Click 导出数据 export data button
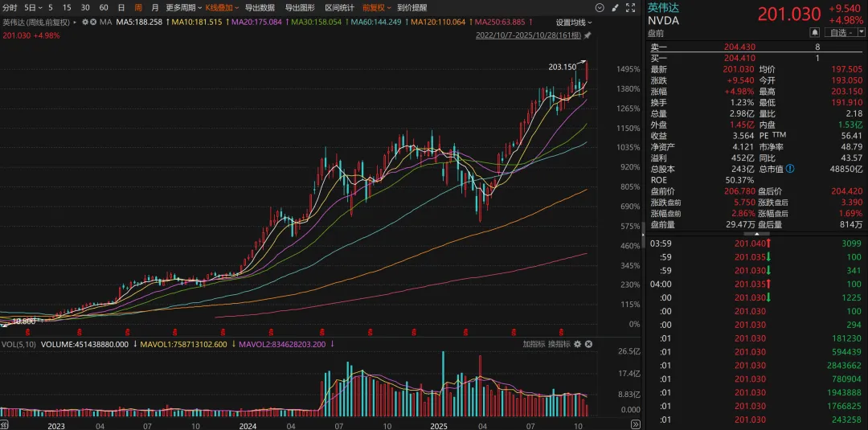The height and width of the screenshot is (430, 868). [260, 8]
